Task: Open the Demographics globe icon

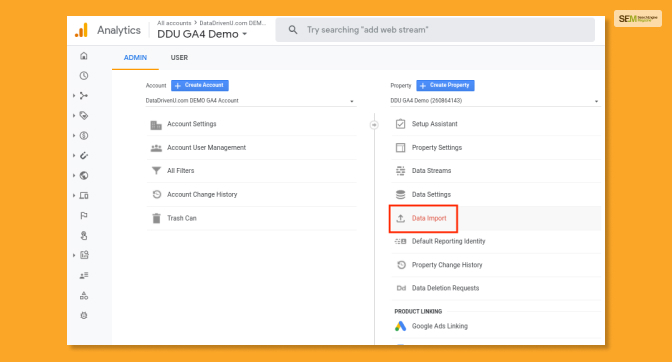Action: pos(84,176)
